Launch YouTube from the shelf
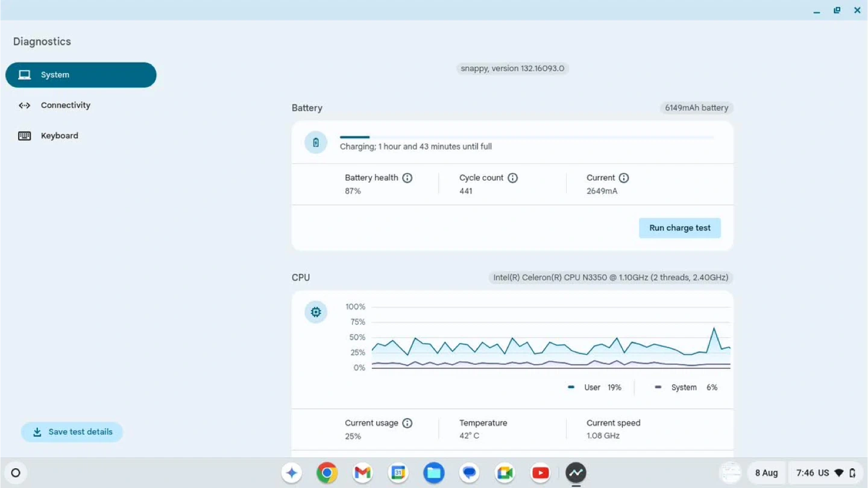Viewport: 868px width, 488px height. (x=540, y=473)
